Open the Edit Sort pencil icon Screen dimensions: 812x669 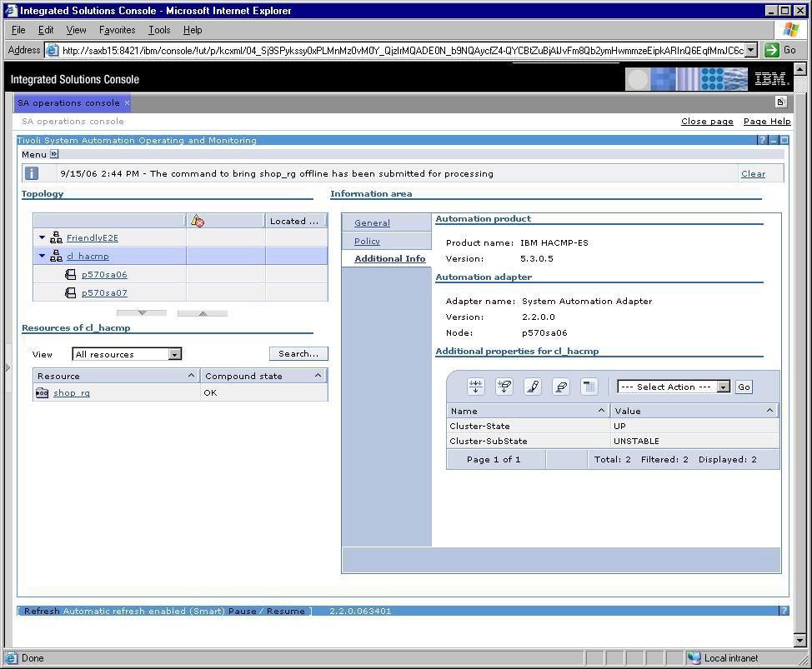(533, 387)
